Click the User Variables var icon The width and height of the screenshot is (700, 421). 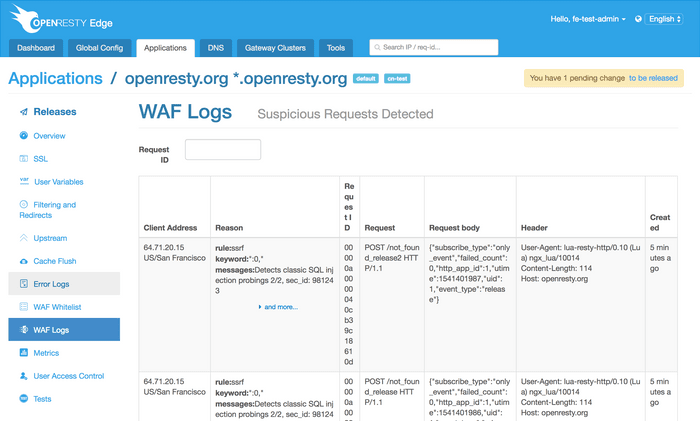pyautogui.click(x=24, y=181)
